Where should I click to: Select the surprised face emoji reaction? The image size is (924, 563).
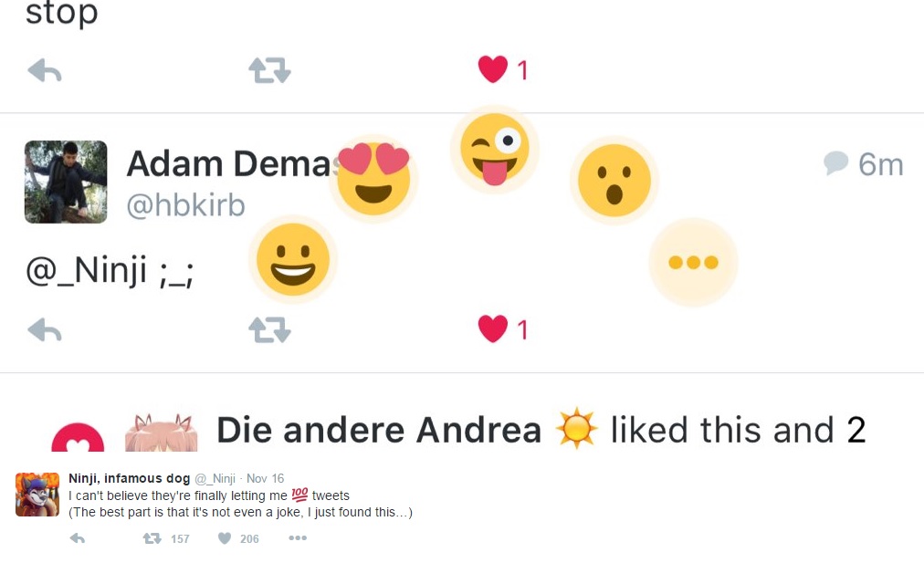coord(614,180)
